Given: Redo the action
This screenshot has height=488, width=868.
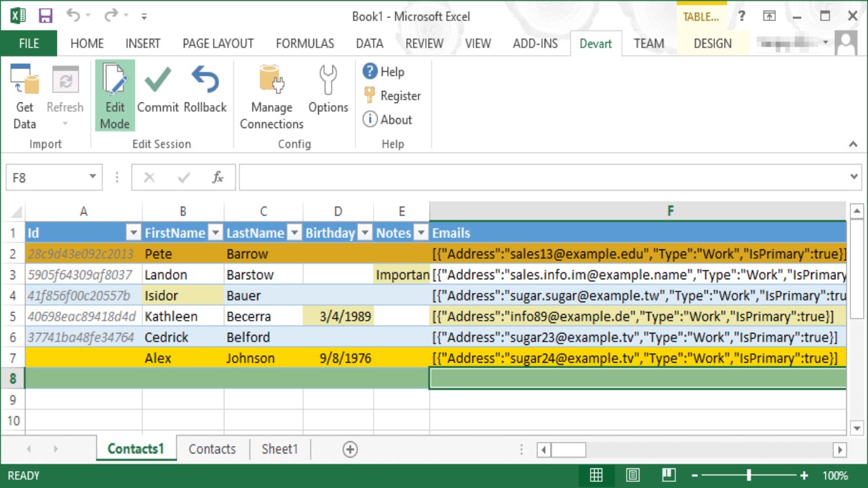Looking at the screenshot, I should (111, 16).
